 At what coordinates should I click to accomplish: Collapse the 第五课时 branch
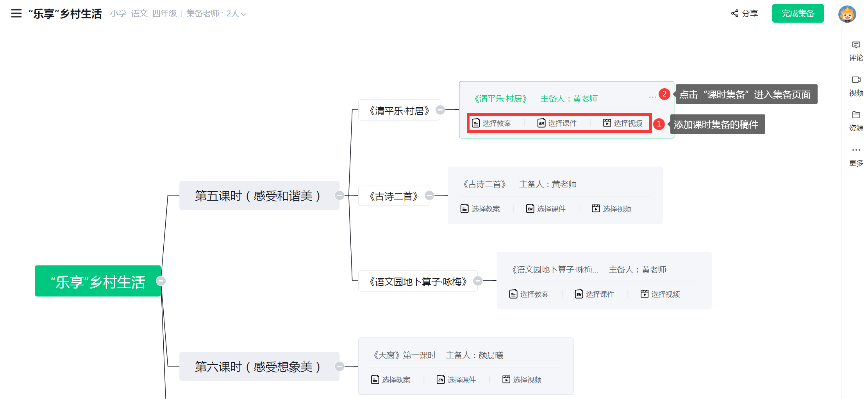(339, 195)
